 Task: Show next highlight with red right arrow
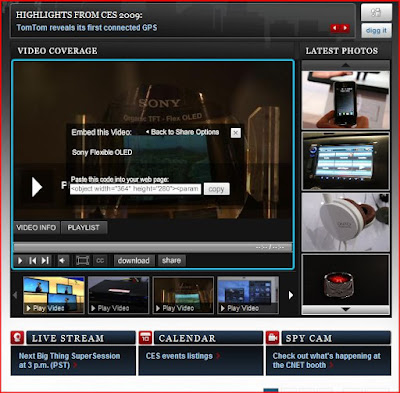coord(346,28)
